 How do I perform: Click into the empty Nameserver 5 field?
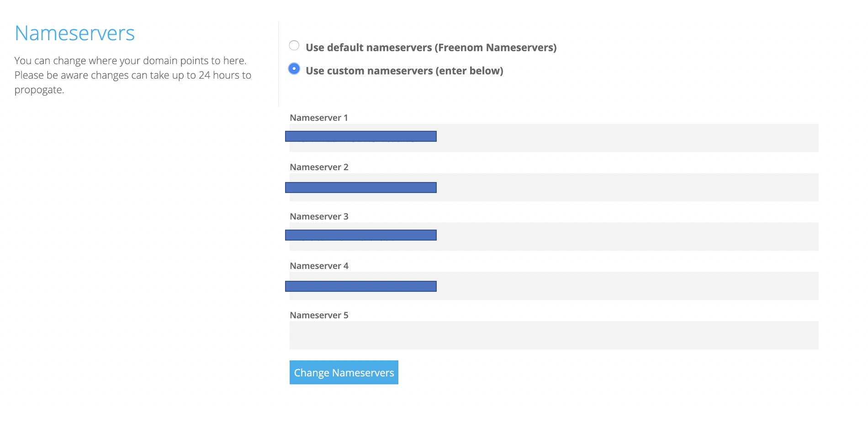click(x=554, y=335)
